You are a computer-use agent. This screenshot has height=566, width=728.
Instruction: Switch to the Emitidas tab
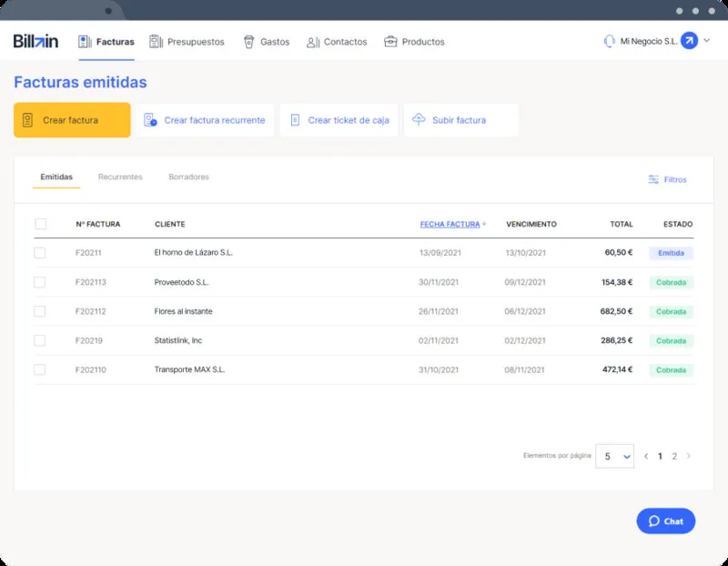coord(56,177)
